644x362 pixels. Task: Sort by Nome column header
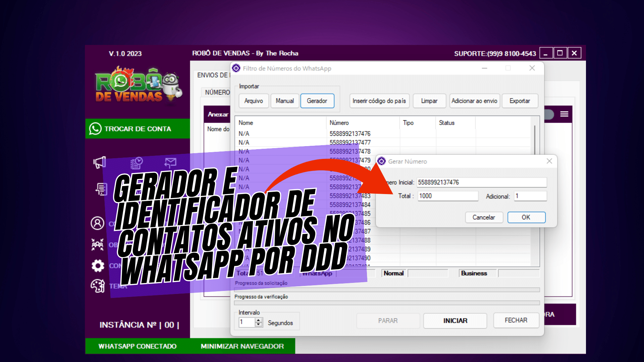tap(280, 123)
